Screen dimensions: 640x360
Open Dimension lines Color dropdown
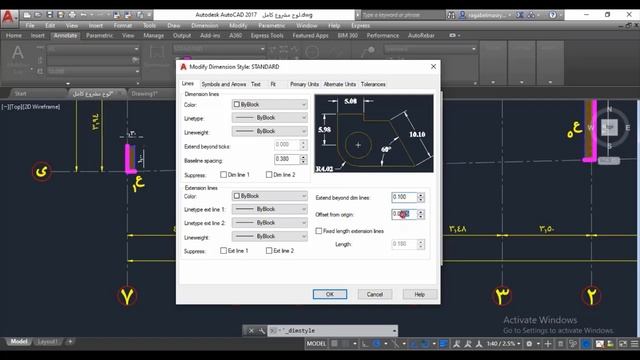pos(269,104)
